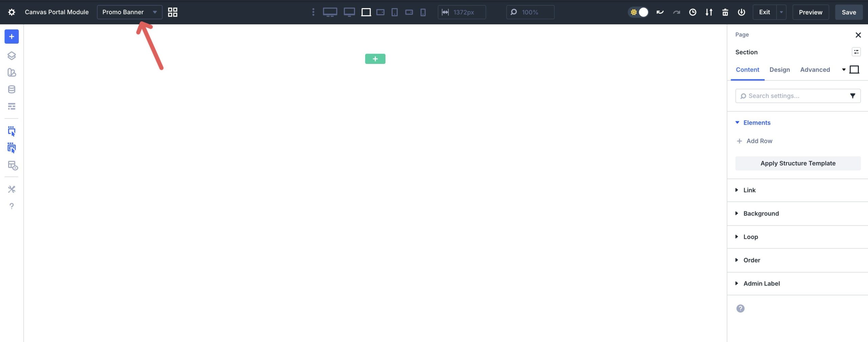Click the wireframe preview toggle in the sidebar
The image size is (868, 342).
coord(12,166)
